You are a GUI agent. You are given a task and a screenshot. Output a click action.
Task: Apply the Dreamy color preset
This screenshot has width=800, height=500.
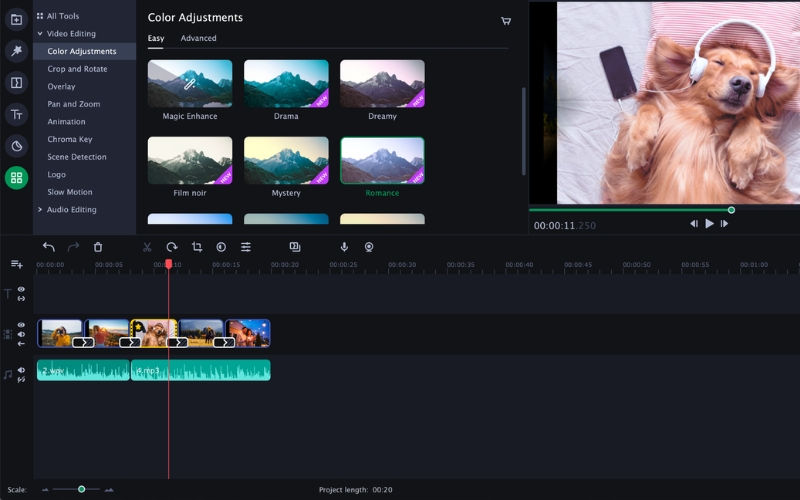[382, 84]
